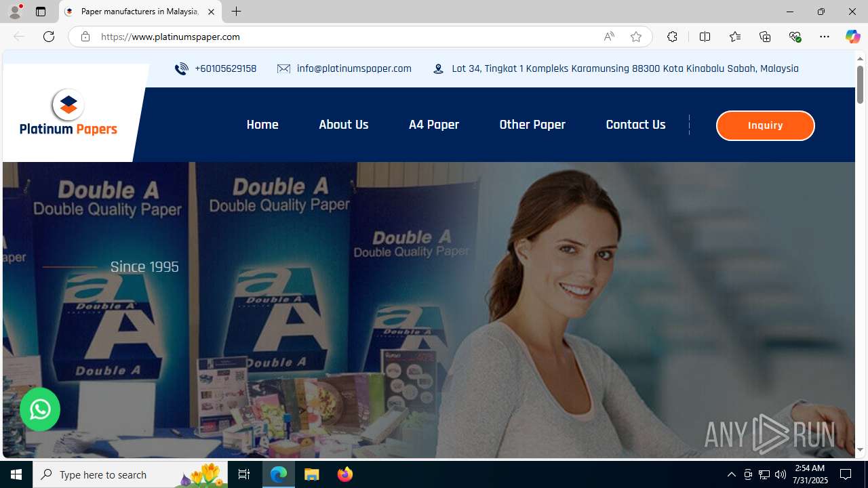868x488 pixels.
Task: Add this page to favorites star
Action: [x=636, y=37]
